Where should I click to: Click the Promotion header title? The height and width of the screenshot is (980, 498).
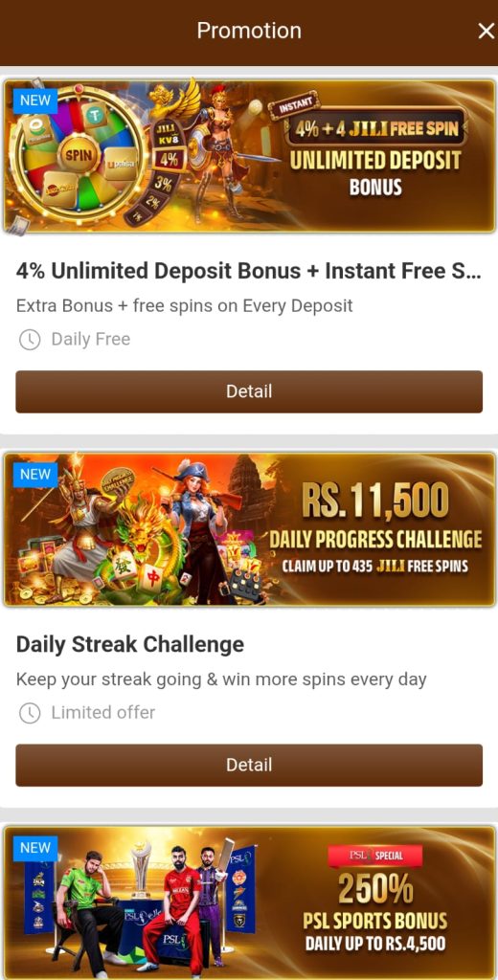click(249, 30)
